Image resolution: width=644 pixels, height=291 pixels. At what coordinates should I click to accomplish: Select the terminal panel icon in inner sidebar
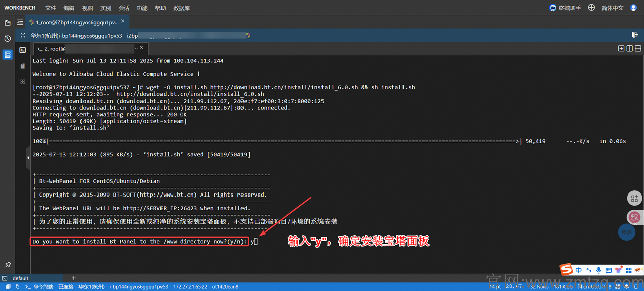point(23,50)
